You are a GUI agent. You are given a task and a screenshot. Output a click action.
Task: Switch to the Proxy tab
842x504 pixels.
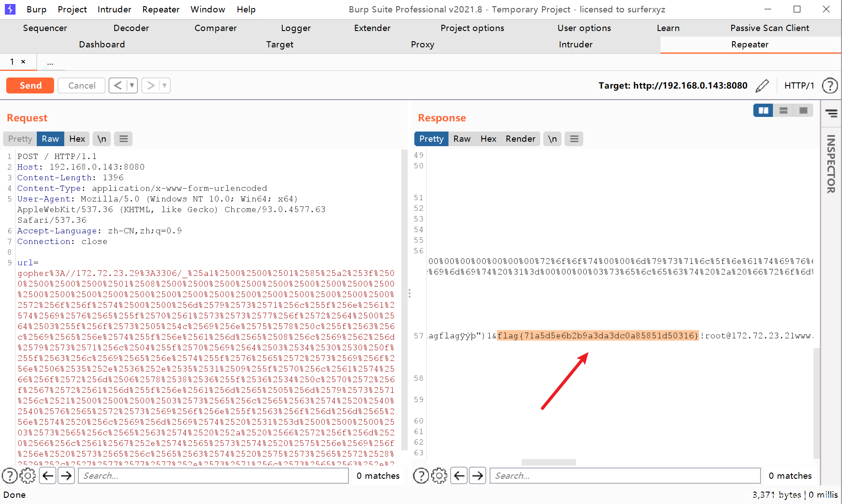[422, 44]
